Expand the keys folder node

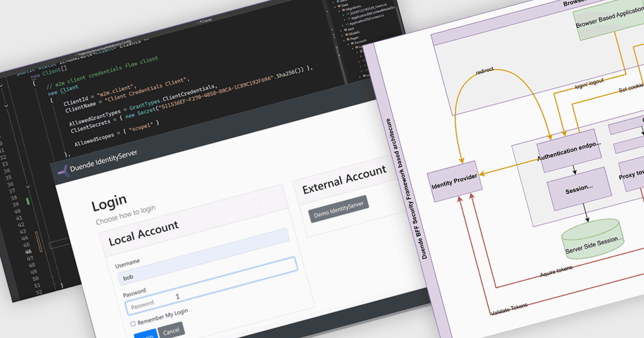(x=341, y=31)
